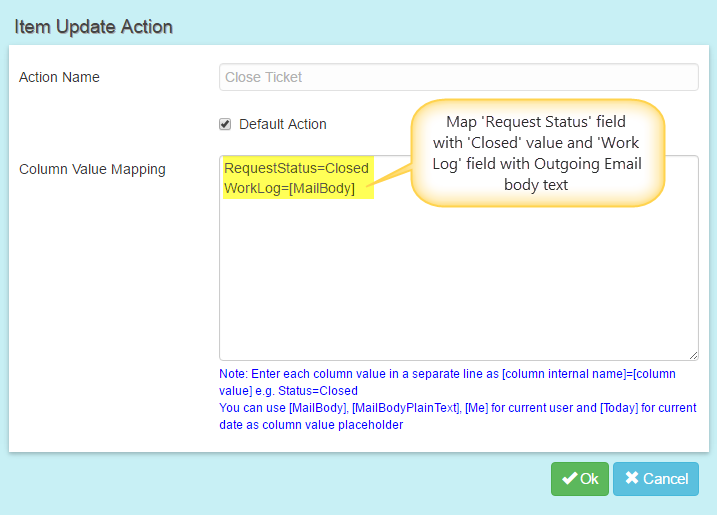
Task: Click the [Me] placeholder in hint text
Action: pyautogui.click(x=476, y=408)
